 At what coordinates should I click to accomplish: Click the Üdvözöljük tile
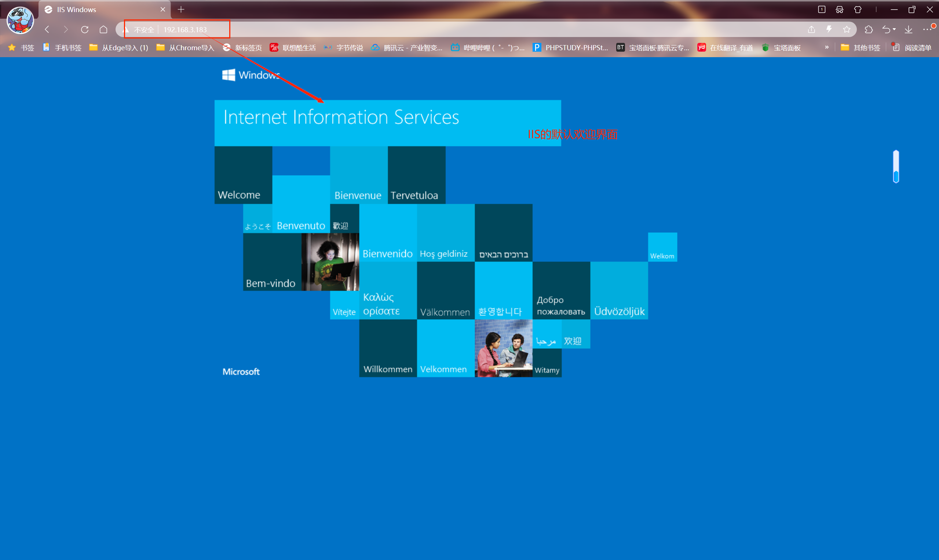[x=619, y=291]
